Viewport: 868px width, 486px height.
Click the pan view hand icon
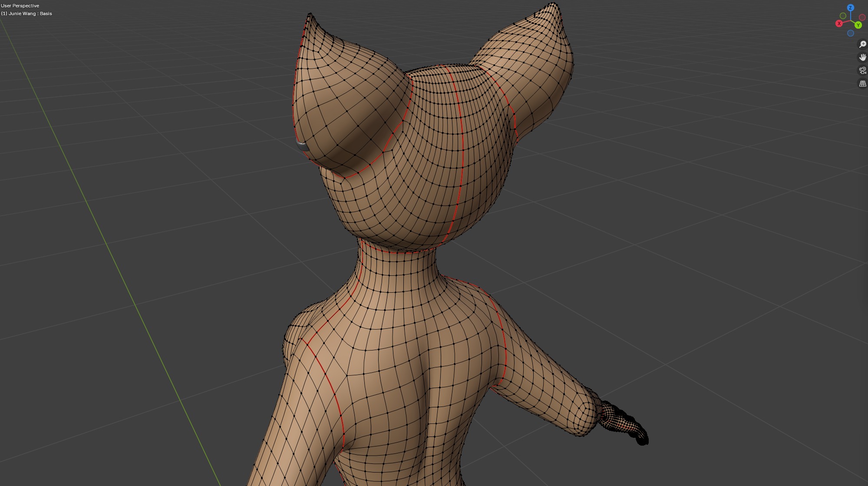coord(862,57)
